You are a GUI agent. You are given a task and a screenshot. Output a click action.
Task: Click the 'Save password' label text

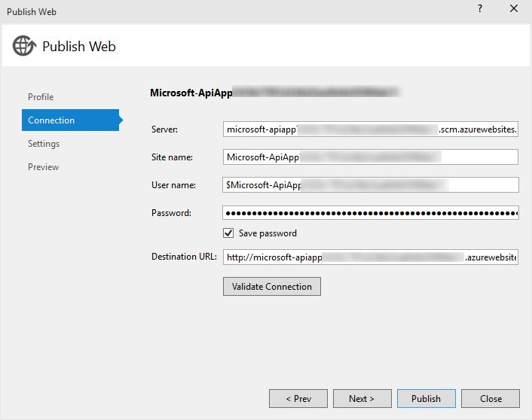[x=268, y=233]
